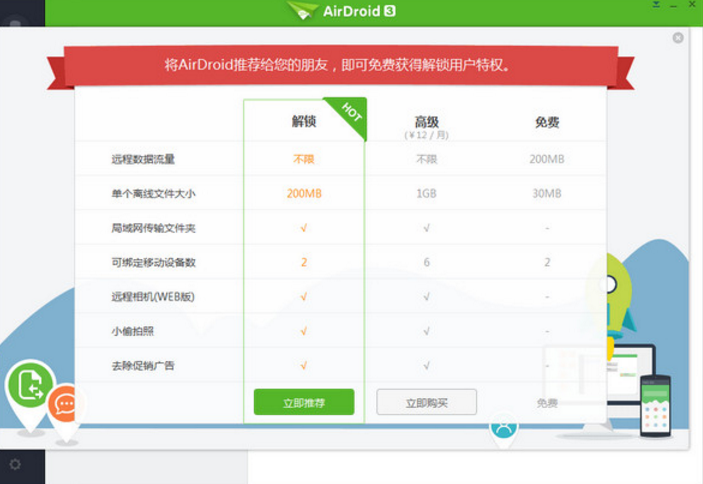Select the 免费 plan column header
The image size is (703, 484).
tap(547, 122)
